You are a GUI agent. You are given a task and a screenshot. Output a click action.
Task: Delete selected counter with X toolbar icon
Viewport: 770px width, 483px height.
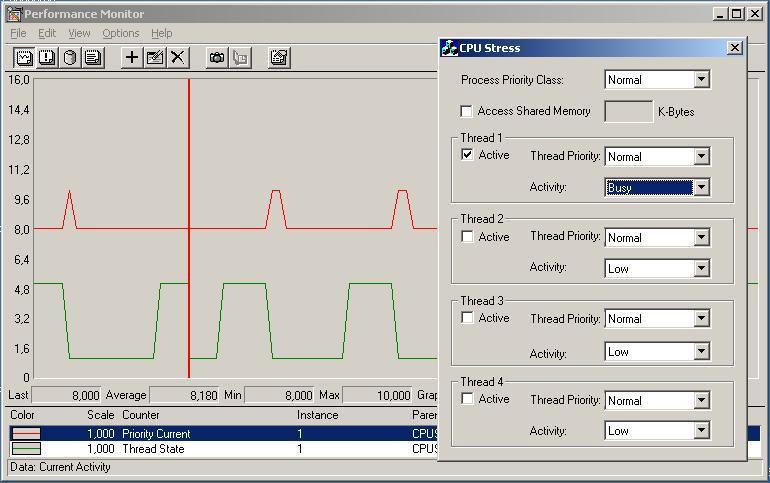coord(178,57)
